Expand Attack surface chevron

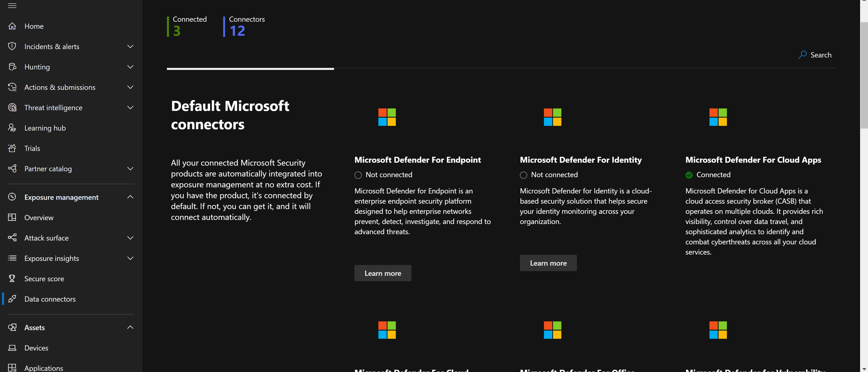(130, 238)
